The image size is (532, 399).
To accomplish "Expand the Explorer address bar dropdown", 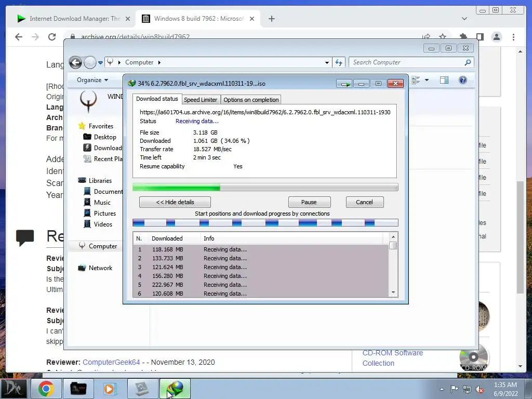I will pyautogui.click(x=327, y=62).
